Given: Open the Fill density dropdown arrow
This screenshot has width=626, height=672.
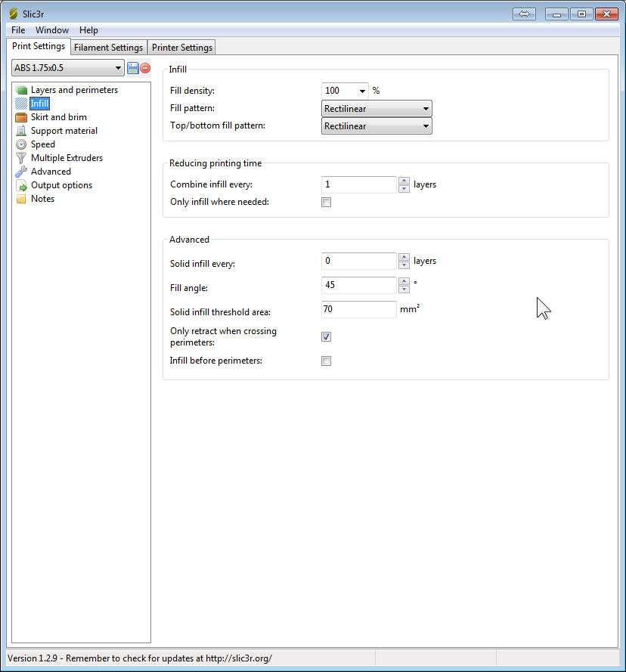Looking at the screenshot, I should point(362,91).
